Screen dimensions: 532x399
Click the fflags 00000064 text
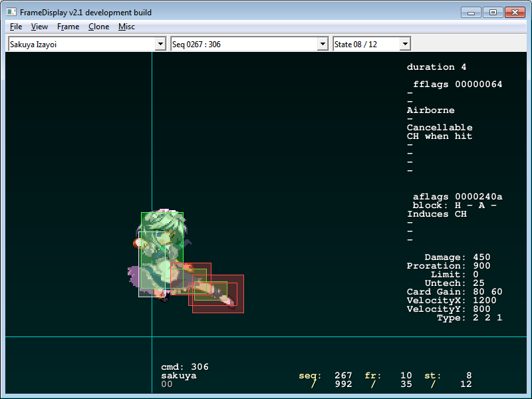click(457, 84)
